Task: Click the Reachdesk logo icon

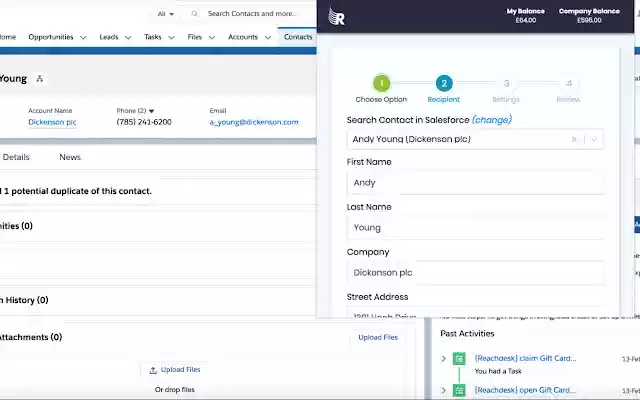Action: point(336,17)
